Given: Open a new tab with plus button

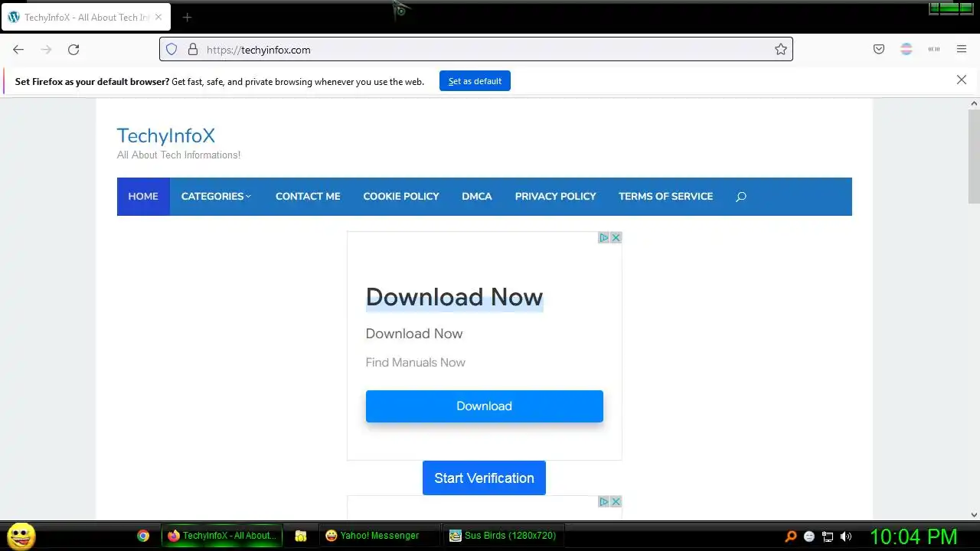Looking at the screenshot, I should [187, 18].
